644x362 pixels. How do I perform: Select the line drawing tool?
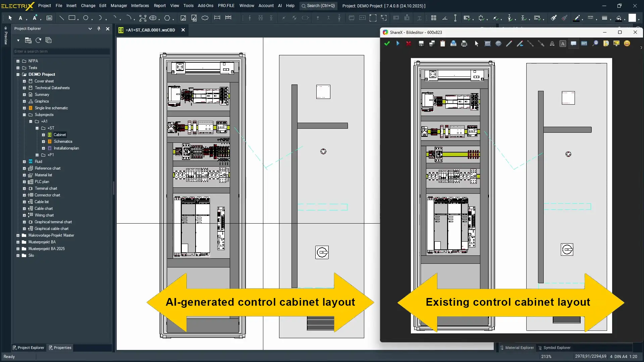(61, 18)
